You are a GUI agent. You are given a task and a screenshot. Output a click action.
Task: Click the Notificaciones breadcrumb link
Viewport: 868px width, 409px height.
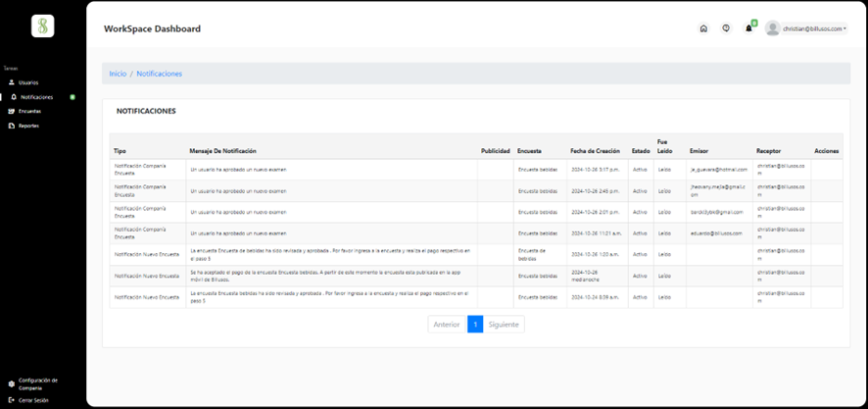(x=159, y=74)
